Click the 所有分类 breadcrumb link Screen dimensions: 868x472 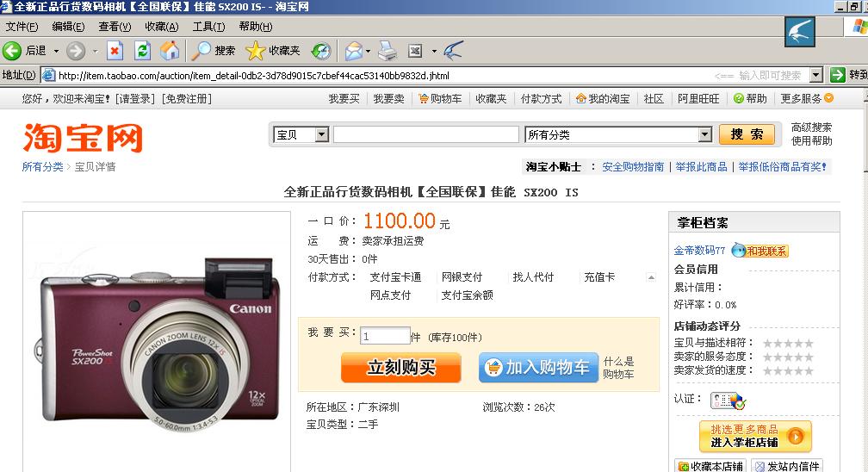coord(43,167)
